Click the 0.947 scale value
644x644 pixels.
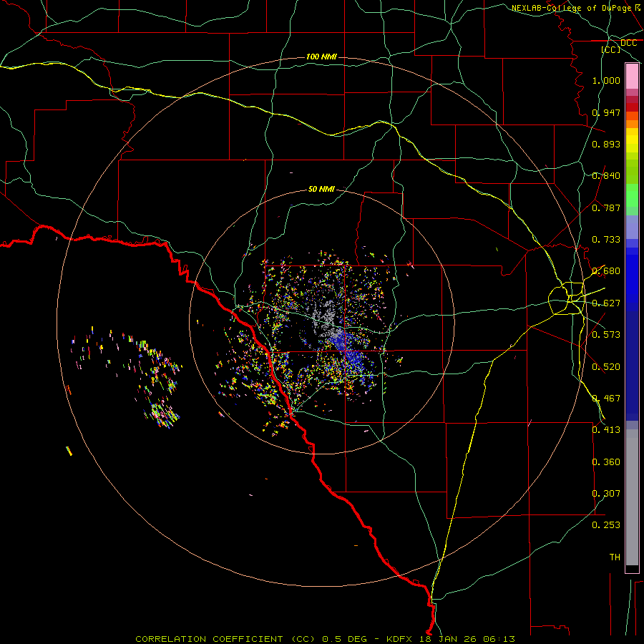tap(606, 112)
